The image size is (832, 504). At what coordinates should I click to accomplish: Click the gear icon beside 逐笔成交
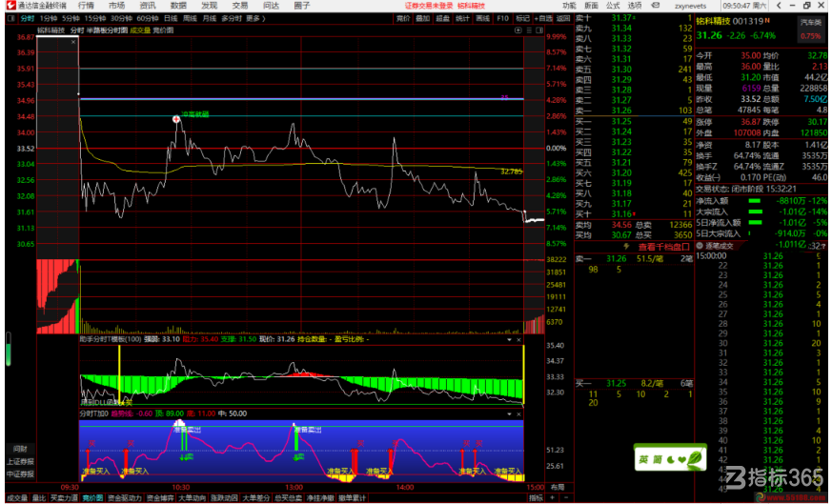700,246
